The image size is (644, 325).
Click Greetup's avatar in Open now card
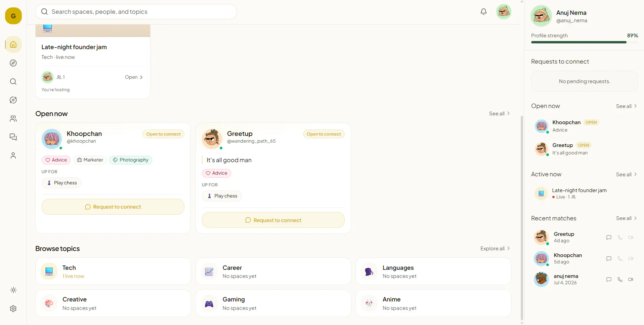212,139
